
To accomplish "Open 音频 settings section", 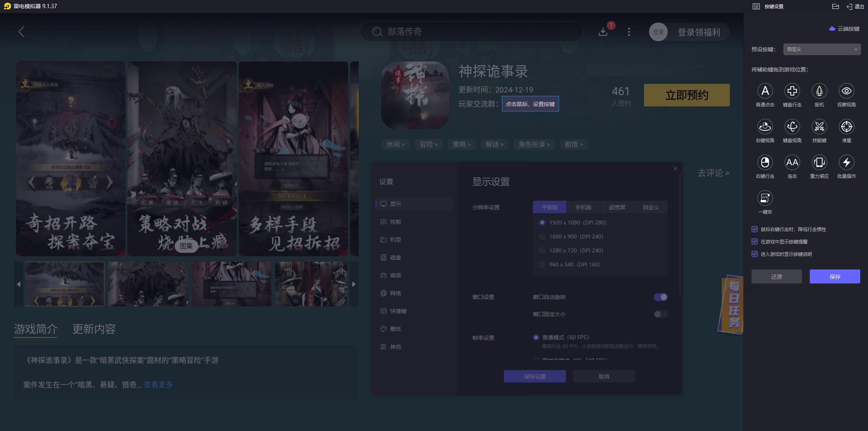I will [x=414, y=275].
